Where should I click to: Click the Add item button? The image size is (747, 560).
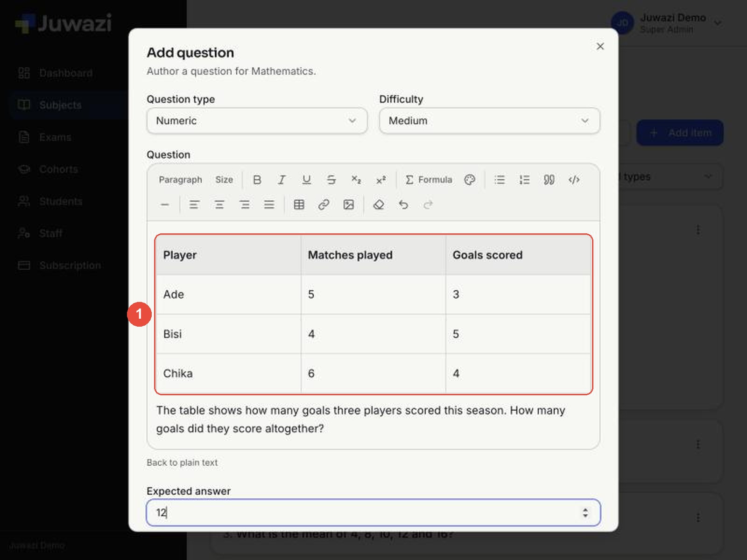(680, 133)
